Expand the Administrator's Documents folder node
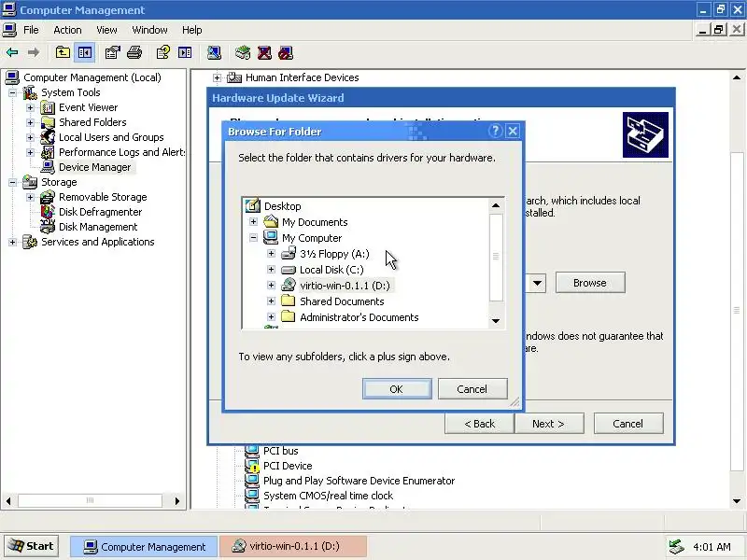 point(271,317)
